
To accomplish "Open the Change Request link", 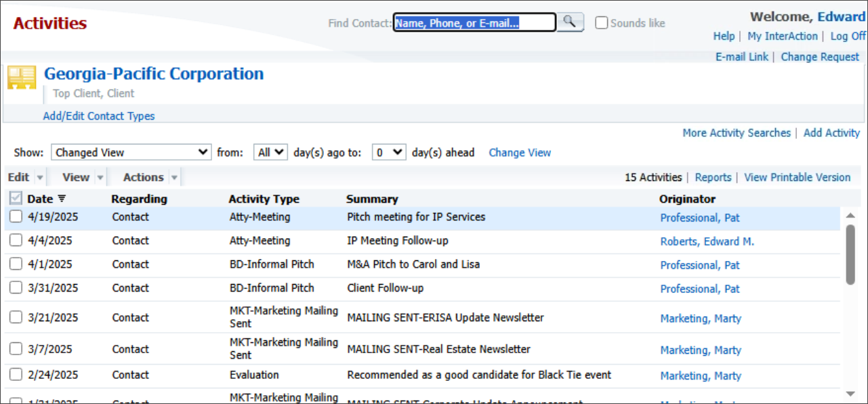I will click(x=820, y=57).
